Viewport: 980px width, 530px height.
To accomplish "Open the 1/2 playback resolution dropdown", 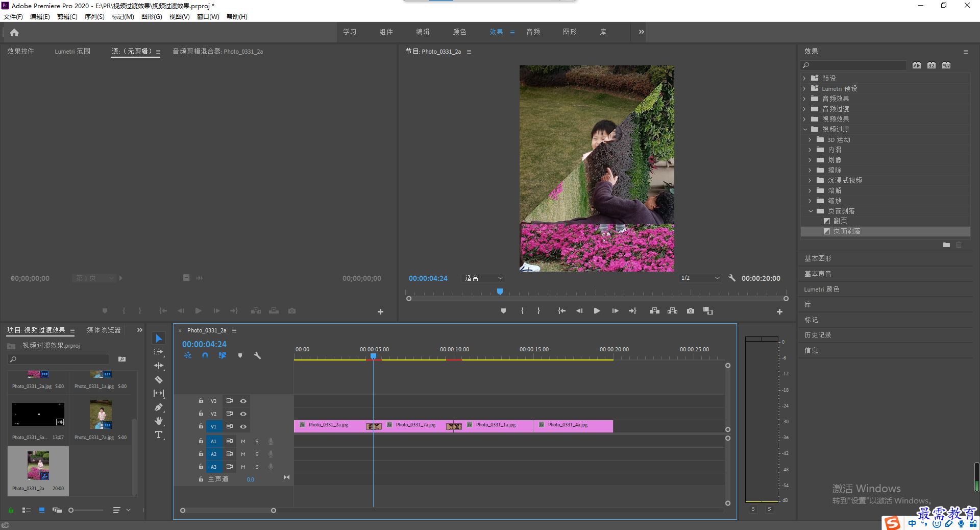I will click(700, 278).
